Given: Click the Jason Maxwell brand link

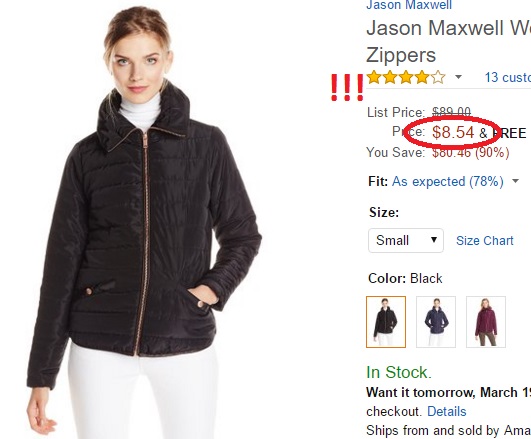Looking at the screenshot, I should click(x=409, y=5).
